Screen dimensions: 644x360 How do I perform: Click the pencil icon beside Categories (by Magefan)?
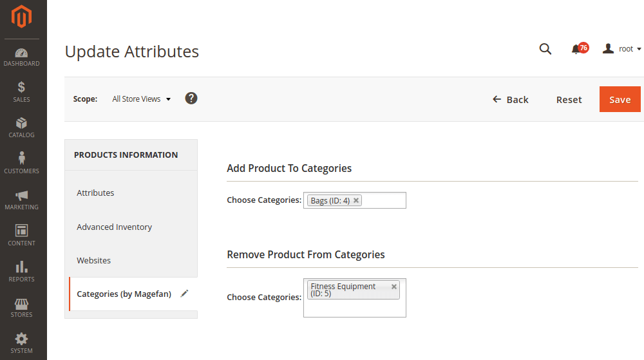pos(184,294)
